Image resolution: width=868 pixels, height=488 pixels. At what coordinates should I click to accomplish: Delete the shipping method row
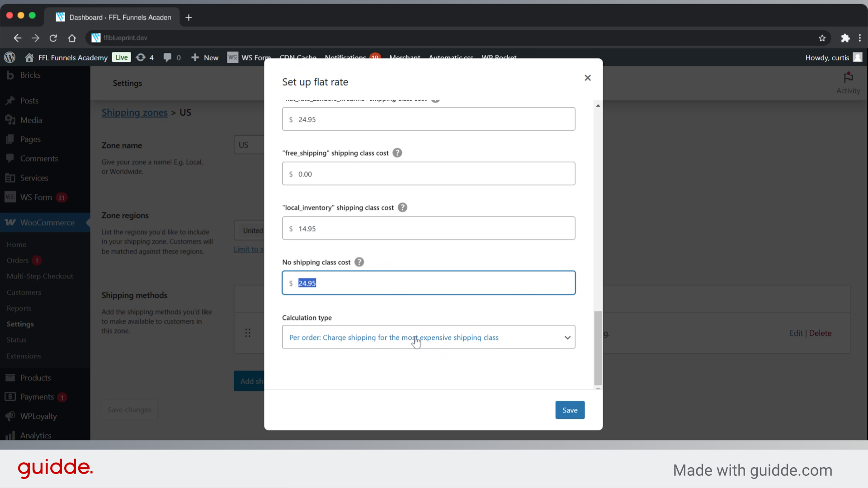[x=820, y=333]
